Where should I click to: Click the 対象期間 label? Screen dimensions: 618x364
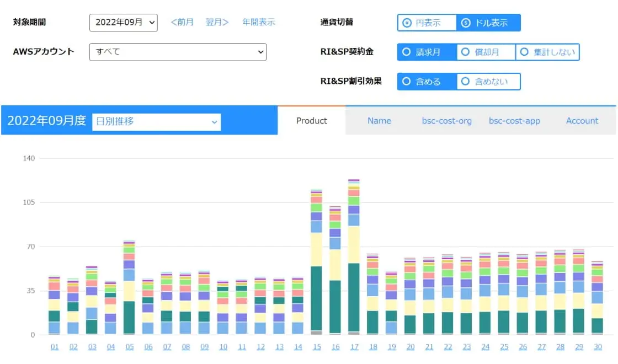pyautogui.click(x=29, y=22)
